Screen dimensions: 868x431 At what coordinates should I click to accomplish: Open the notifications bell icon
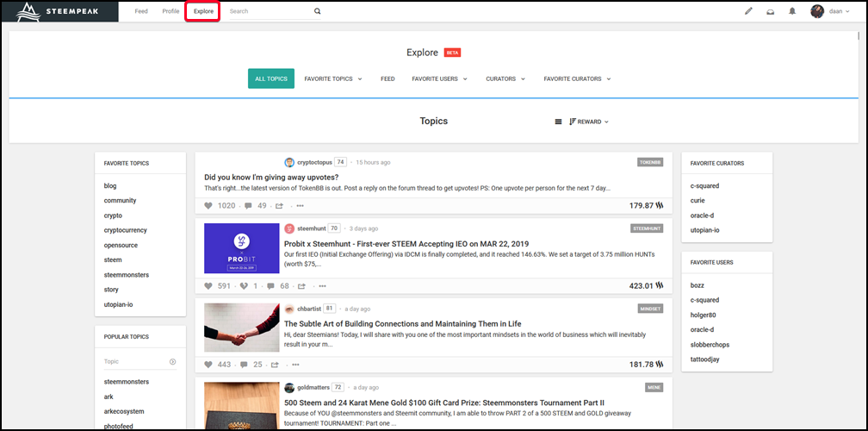(x=792, y=11)
